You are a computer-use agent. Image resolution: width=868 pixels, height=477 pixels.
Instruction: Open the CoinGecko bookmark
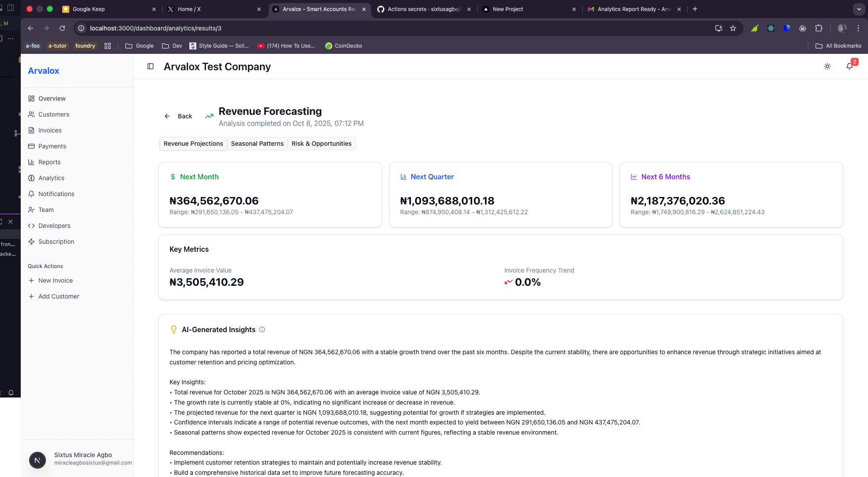click(x=344, y=45)
